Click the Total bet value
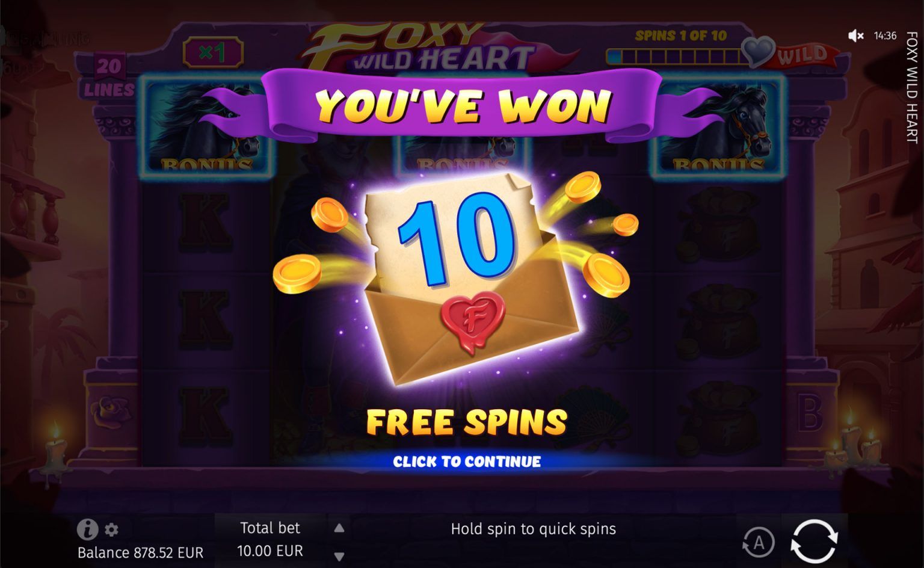Image resolution: width=924 pixels, height=568 pixels. 270,551
